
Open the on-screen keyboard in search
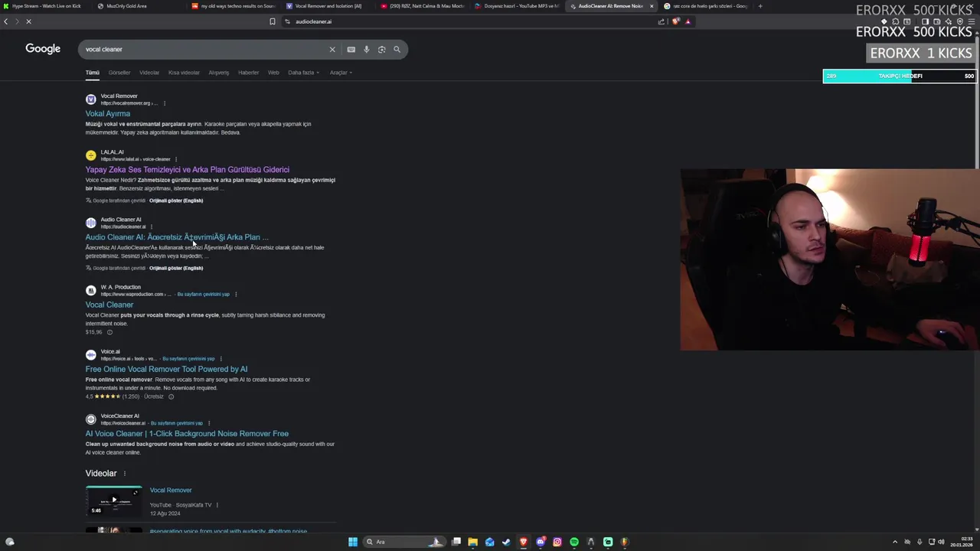(x=351, y=49)
